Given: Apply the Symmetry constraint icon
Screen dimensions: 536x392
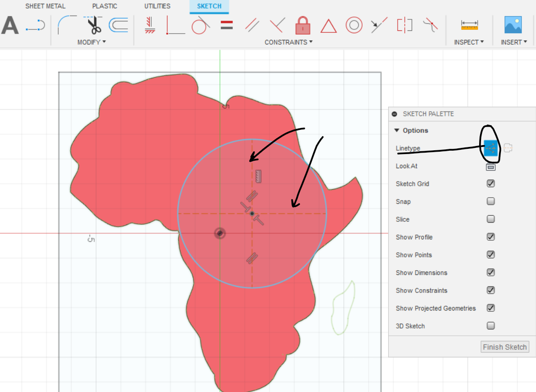Looking at the screenshot, I should point(405,25).
